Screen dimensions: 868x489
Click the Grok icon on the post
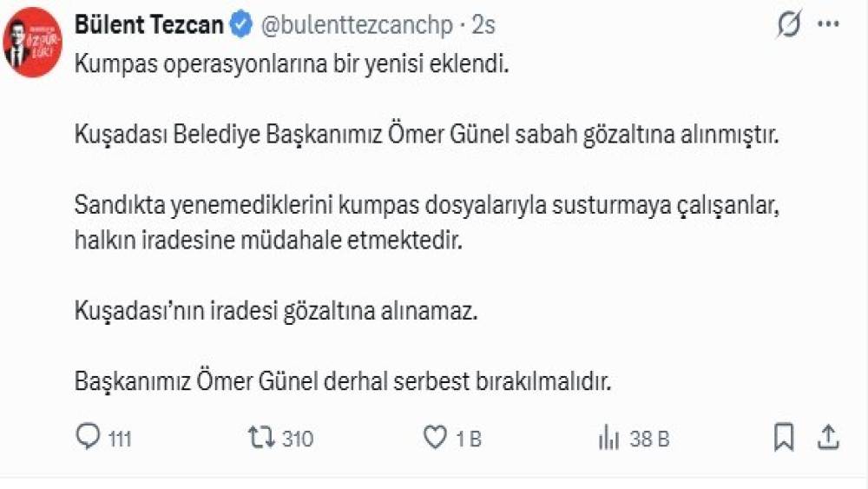788,26
